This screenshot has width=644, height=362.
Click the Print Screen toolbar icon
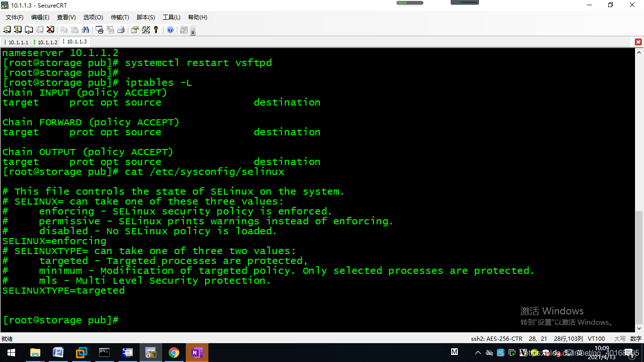pos(99,30)
